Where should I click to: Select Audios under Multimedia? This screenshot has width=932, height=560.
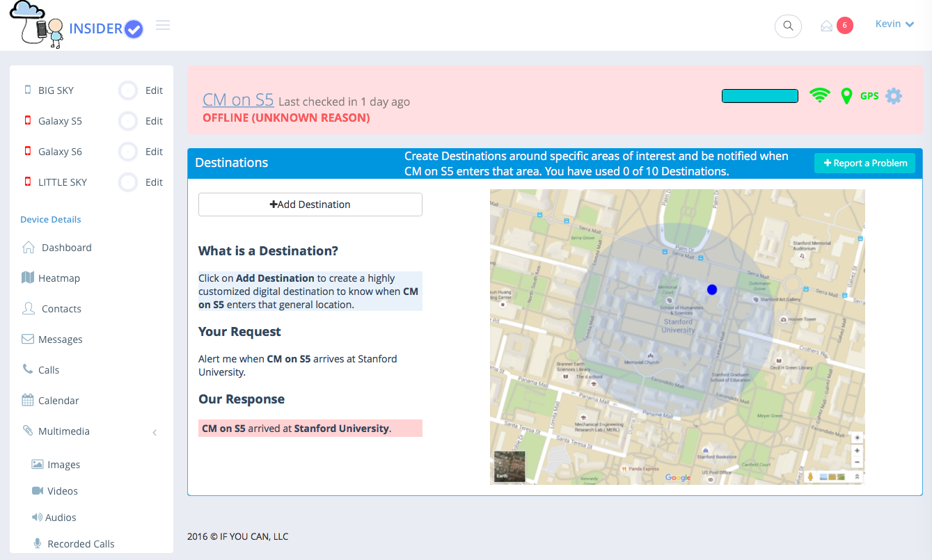click(x=61, y=517)
